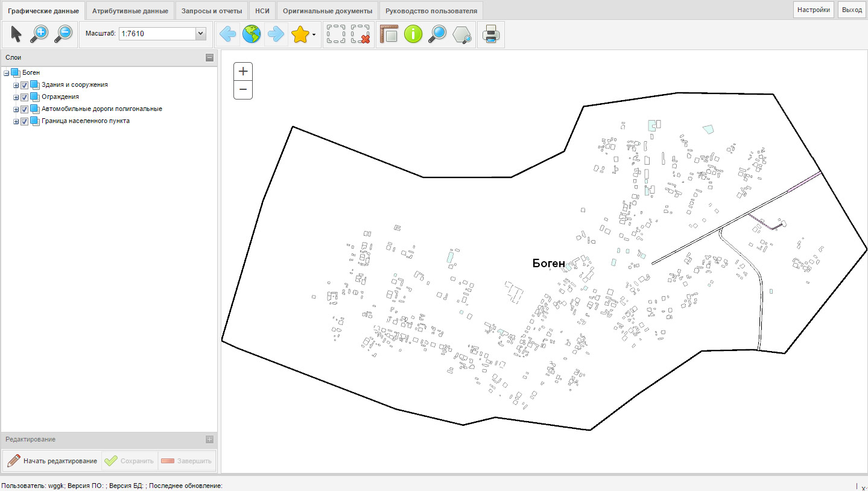Viewport: 868px width, 491px height.
Task: Open the ruler measurement tool
Action: point(389,34)
